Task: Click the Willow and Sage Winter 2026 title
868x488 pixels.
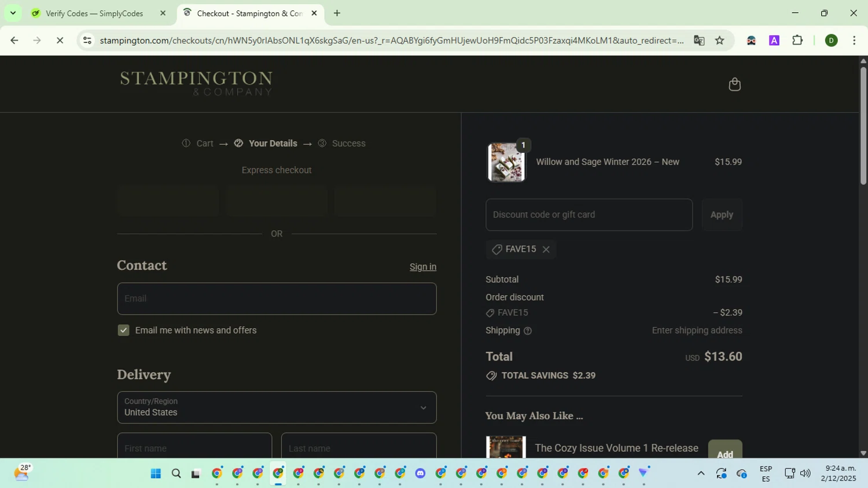Action: (608, 162)
